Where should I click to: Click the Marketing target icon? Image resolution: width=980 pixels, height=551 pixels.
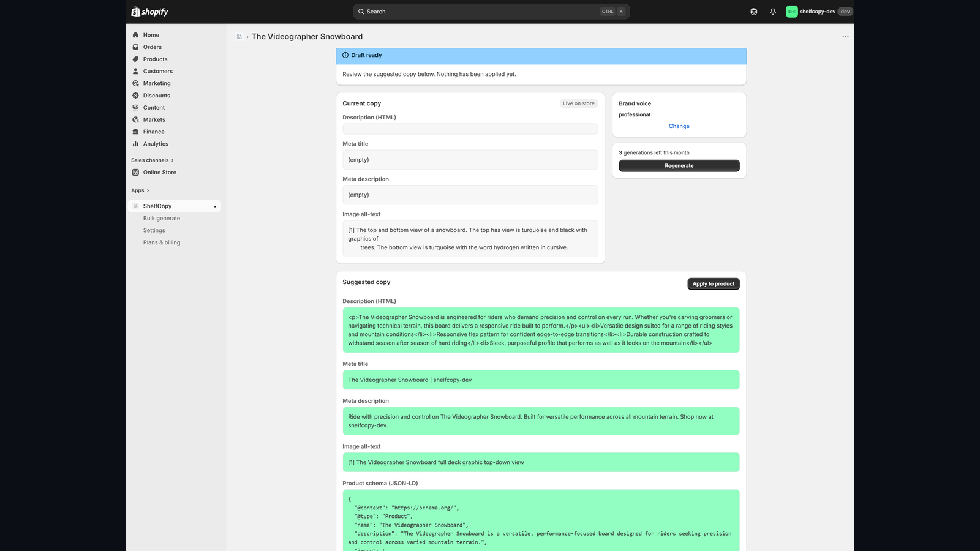135,83
